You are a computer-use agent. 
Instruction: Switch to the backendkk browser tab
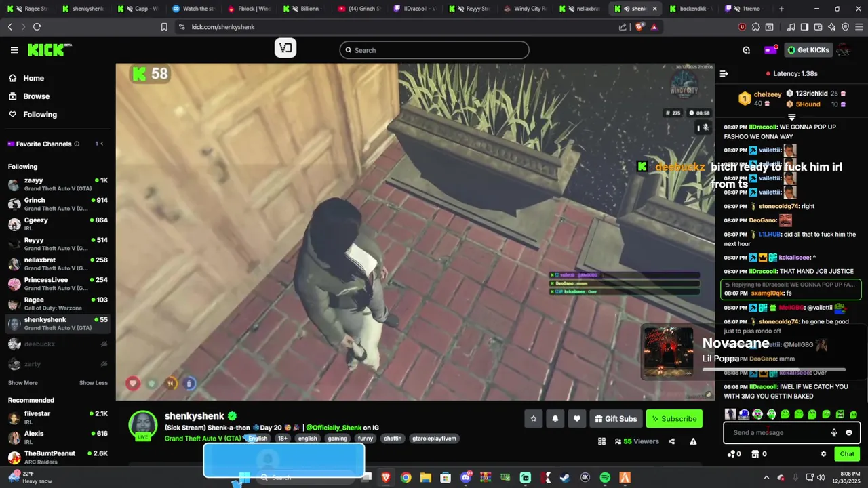coord(692,9)
